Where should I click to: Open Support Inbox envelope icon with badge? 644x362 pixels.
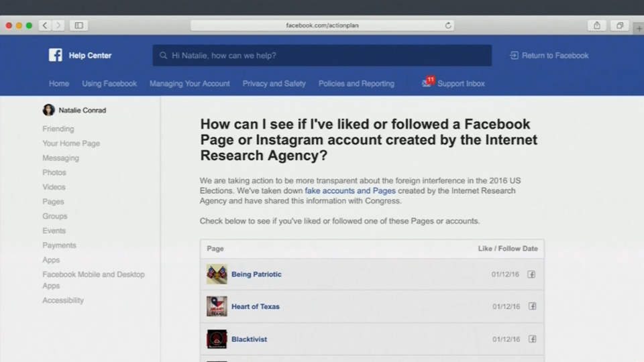coord(427,82)
